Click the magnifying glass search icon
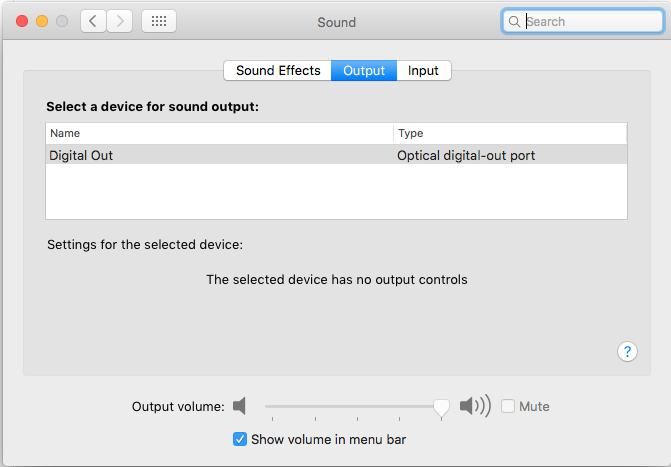Screen dimensions: 671x467 point(514,21)
